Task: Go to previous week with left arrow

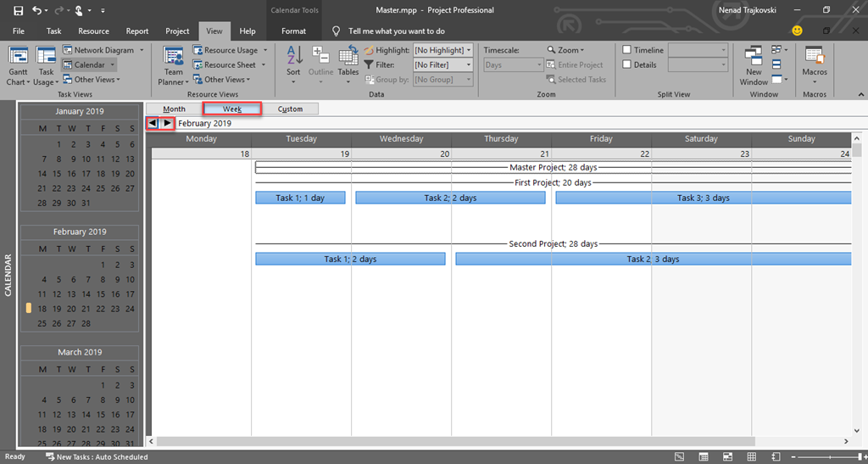Action: (x=153, y=123)
